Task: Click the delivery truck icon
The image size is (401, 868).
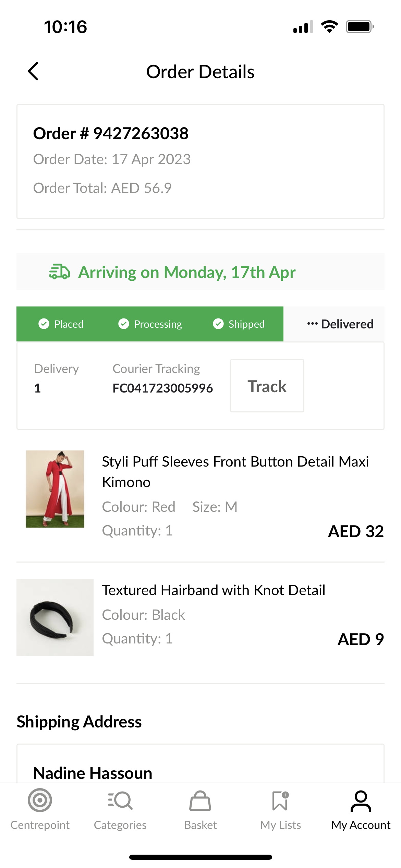Action: [60, 272]
